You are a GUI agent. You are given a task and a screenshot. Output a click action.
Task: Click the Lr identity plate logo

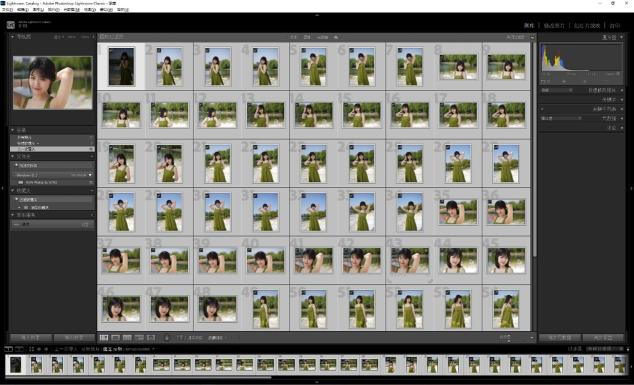(x=11, y=25)
